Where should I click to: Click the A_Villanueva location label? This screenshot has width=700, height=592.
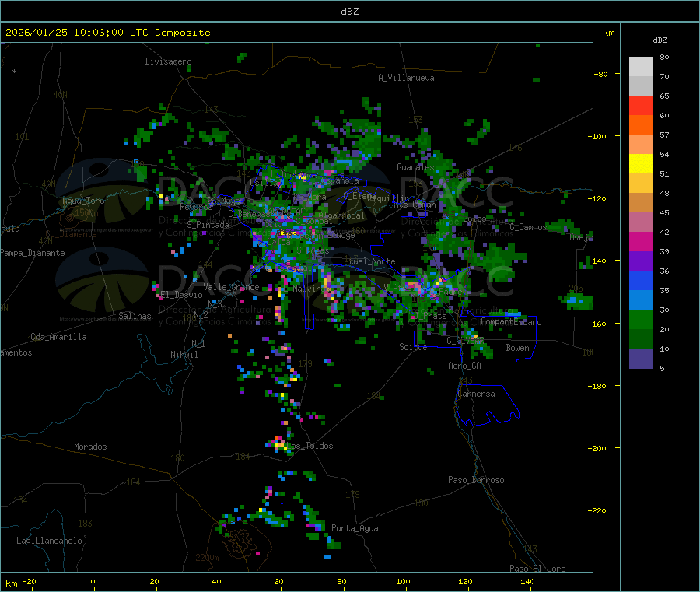[406, 78]
